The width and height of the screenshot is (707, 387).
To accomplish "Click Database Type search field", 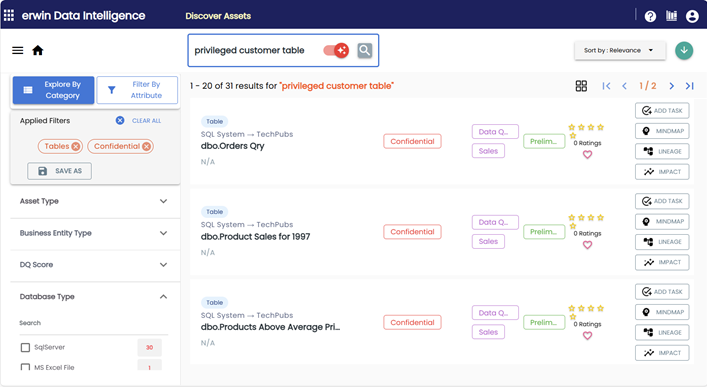I will point(93,323).
